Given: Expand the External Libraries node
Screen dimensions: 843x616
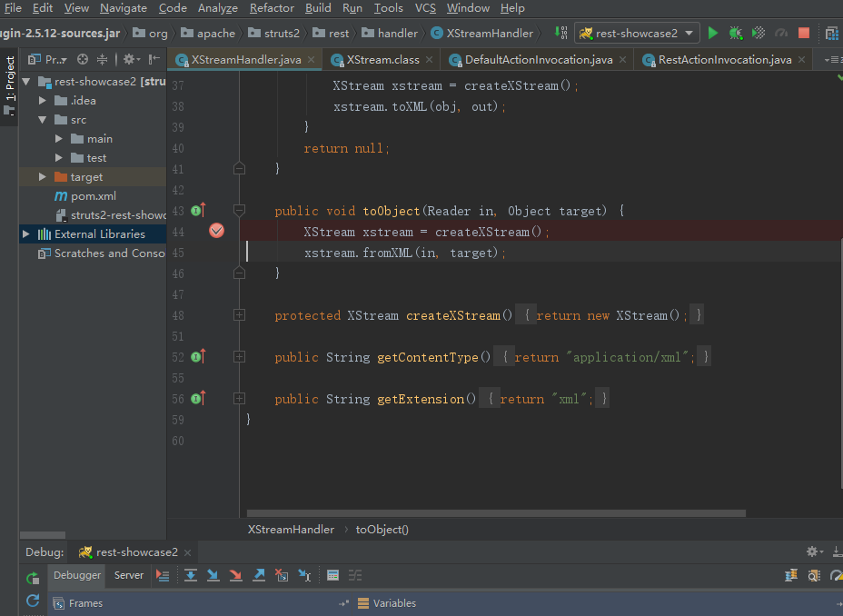Looking at the screenshot, I should [25, 234].
